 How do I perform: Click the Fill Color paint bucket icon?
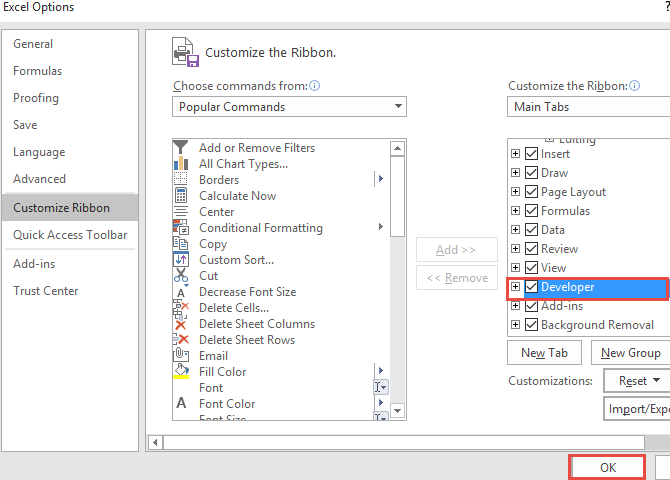click(x=181, y=371)
